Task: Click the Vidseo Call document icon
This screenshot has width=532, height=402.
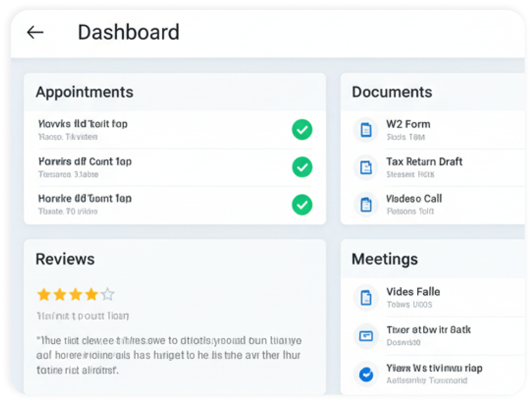Action: pyautogui.click(x=366, y=205)
